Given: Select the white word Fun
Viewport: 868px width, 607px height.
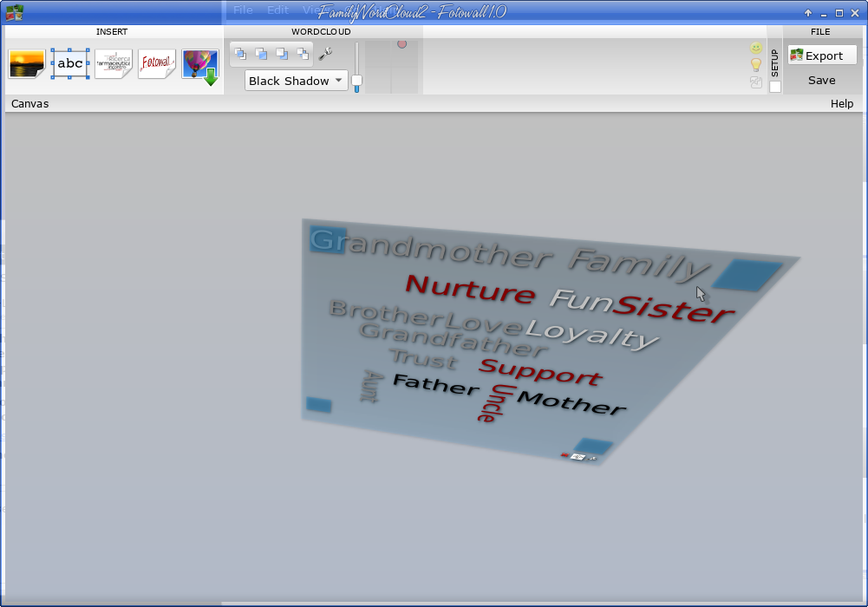Looking at the screenshot, I should click(582, 299).
